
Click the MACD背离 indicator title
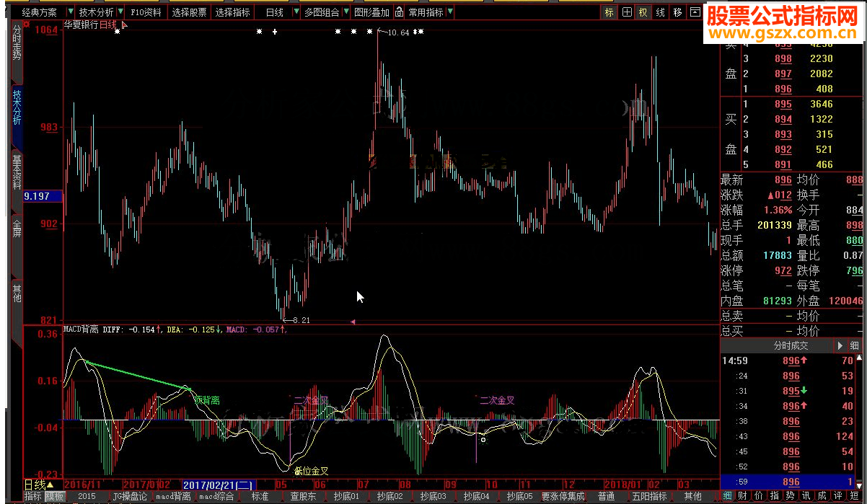pyautogui.click(x=81, y=330)
